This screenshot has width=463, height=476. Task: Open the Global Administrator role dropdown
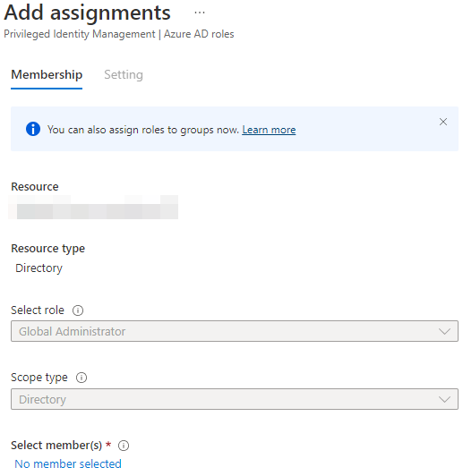[235, 331]
